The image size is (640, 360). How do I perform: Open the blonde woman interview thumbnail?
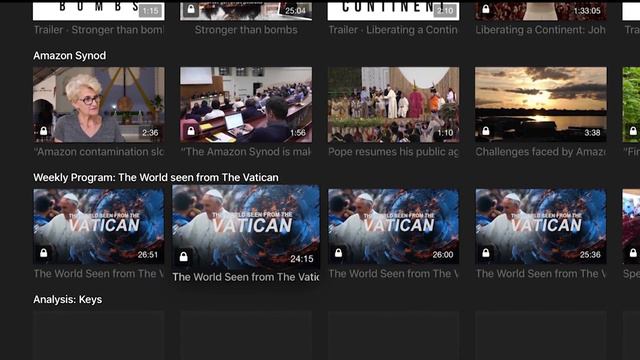(x=99, y=104)
